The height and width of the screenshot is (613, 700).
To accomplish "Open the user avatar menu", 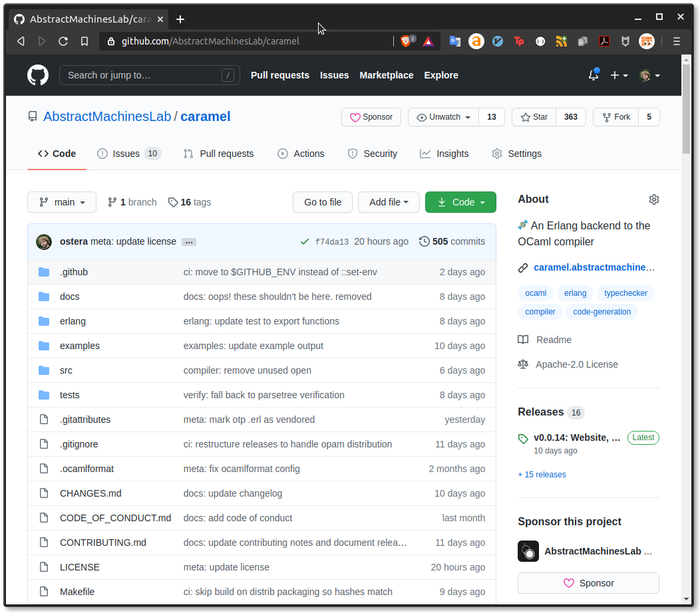I will 649,75.
